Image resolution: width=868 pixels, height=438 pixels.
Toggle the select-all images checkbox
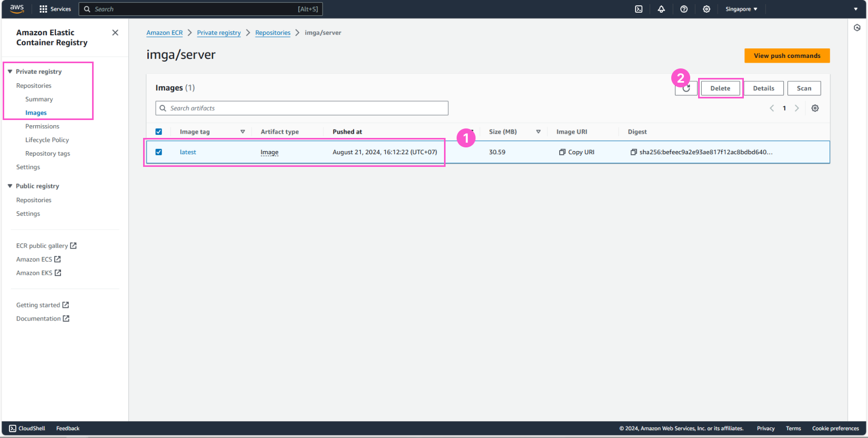tap(158, 132)
